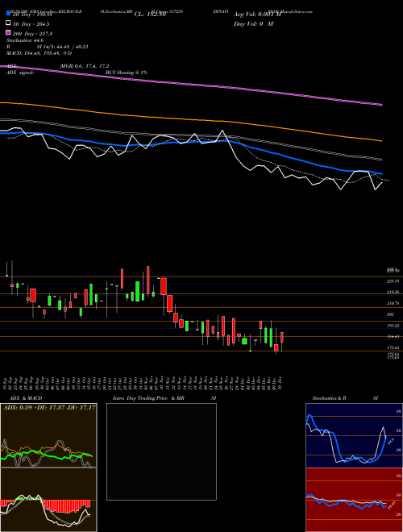Select the 'CL: 182.80' closing price text

tap(150, 15)
